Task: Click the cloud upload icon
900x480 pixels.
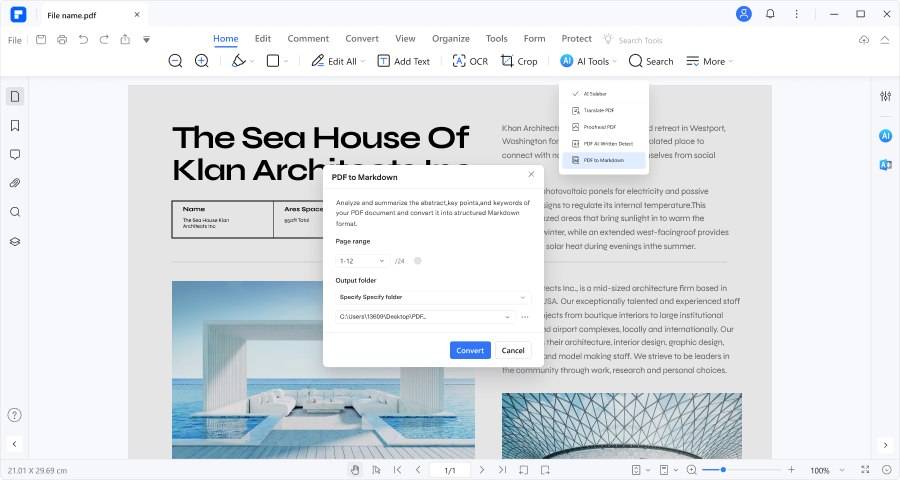Action: click(864, 40)
